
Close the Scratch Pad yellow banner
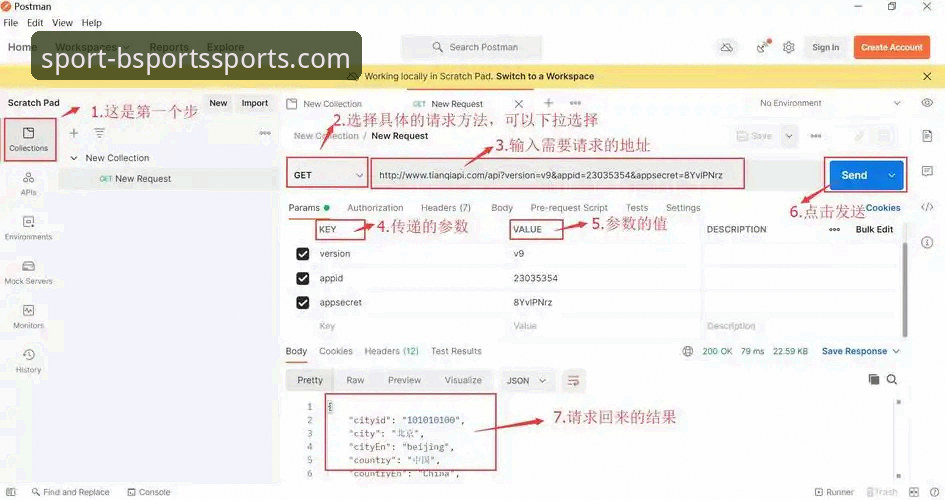click(x=927, y=77)
